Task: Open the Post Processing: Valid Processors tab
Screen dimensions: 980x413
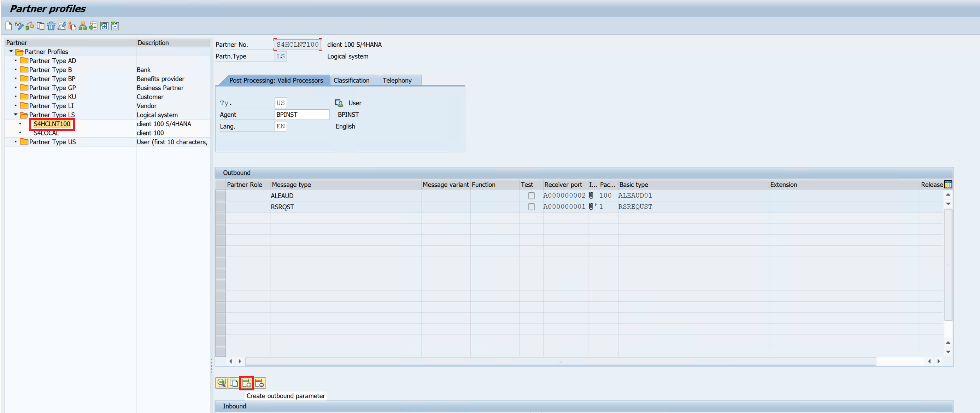Action: click(x=276, y=80)
